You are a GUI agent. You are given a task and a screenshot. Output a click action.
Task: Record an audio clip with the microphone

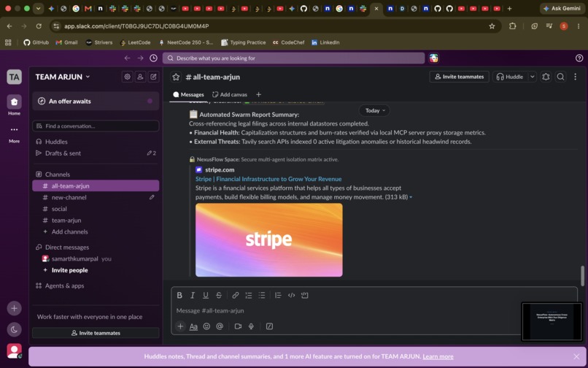coord(251,326)
